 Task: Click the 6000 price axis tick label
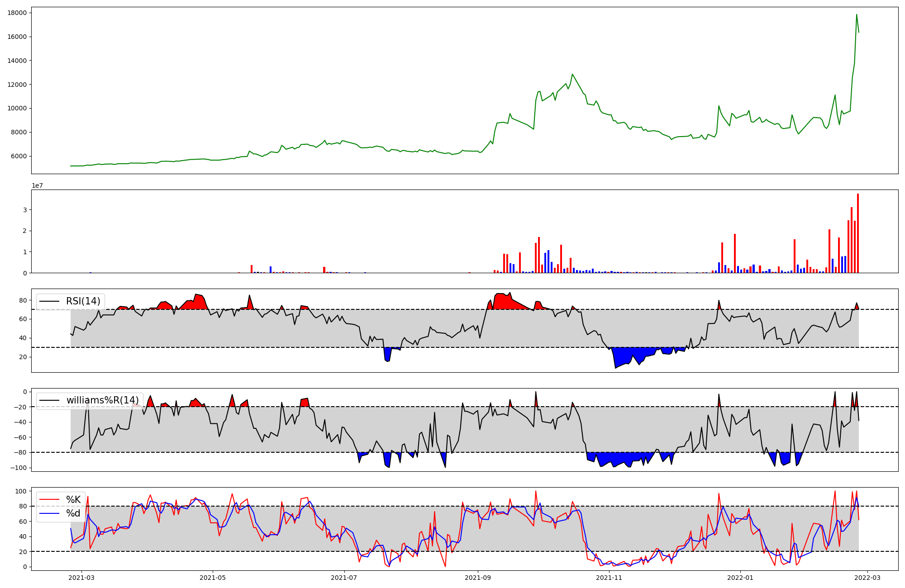pyautogui.click(x=19, y=156)
